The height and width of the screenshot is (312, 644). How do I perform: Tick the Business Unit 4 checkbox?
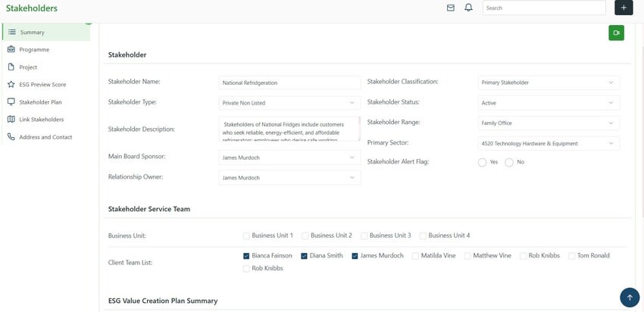click(x=423, y=236)
